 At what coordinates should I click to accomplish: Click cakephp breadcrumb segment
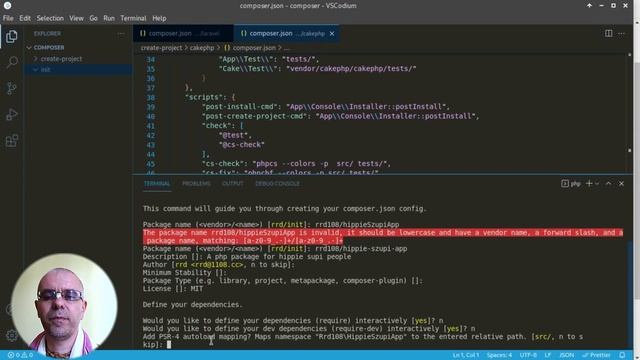202,48
